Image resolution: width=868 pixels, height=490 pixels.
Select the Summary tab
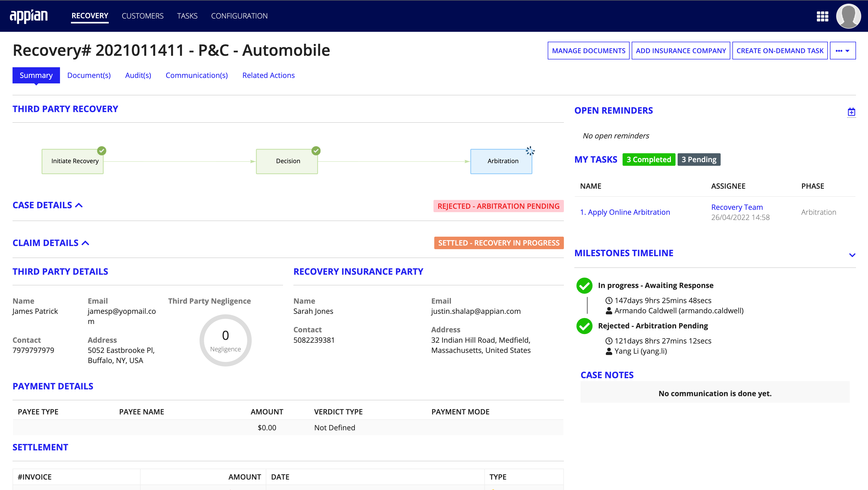tap(36, 75)
